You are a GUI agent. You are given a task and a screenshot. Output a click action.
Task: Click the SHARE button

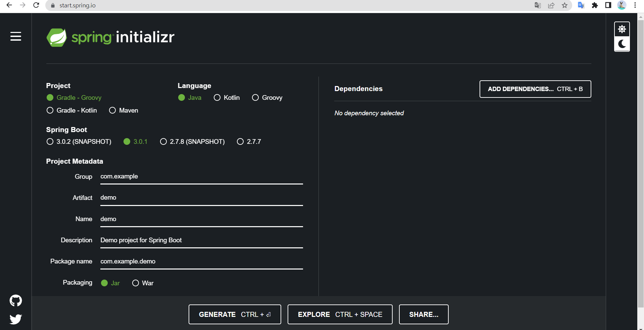pyautogui.click(x=424, y=315)
